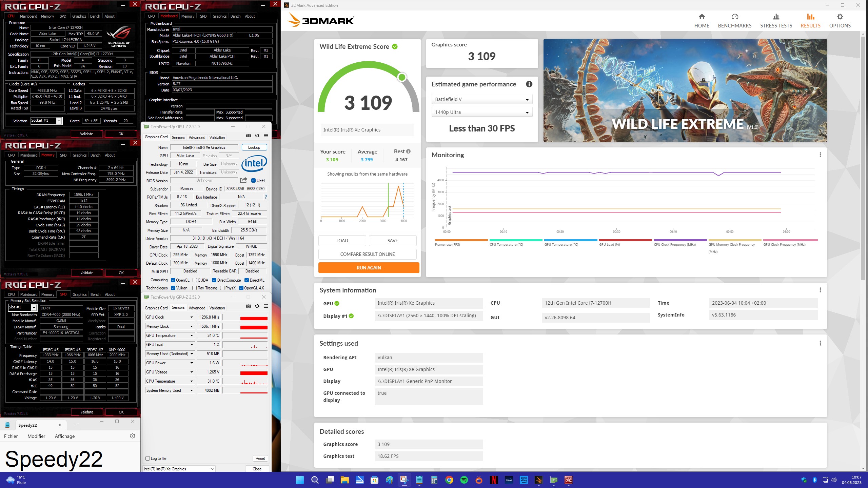The width and height of the screenshot is (868, 488).
Task: Toggle the PhysX checkbox
Action: (x=222, y=288)
